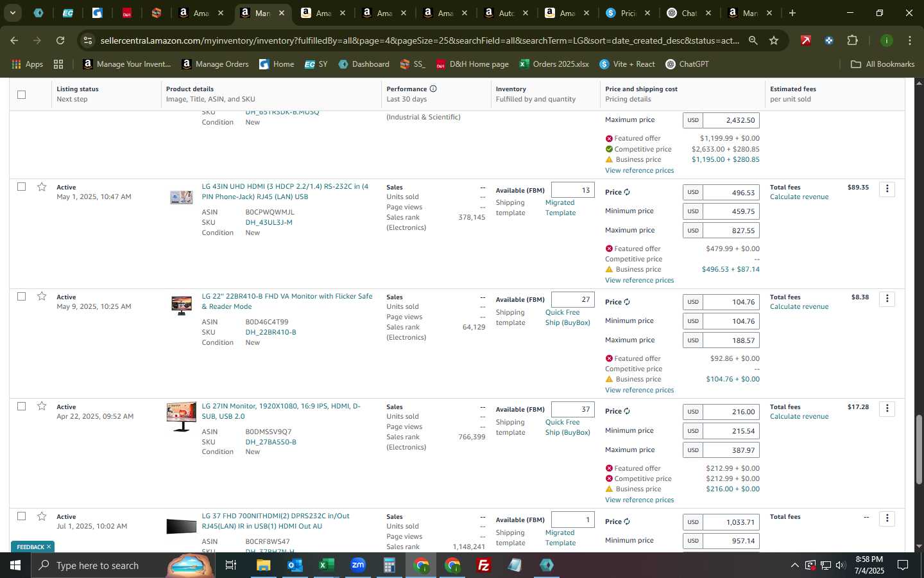Star the LG 37 FHD 700NIT listing
Viewport: 924px width, 578px height.
(x=42, y=516)
